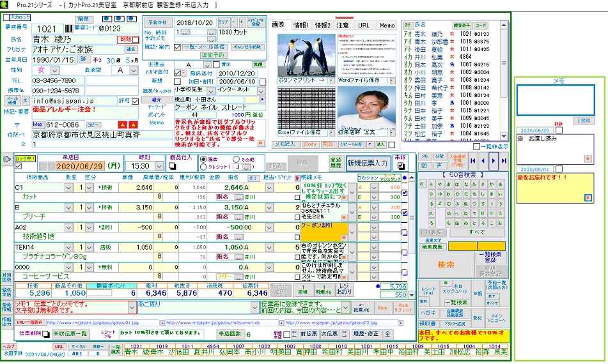Image resolution: width=608 pixels, height=364 pixels.
Task: Click the penguin image thumbnail
Action: click(x=306, y=56)
